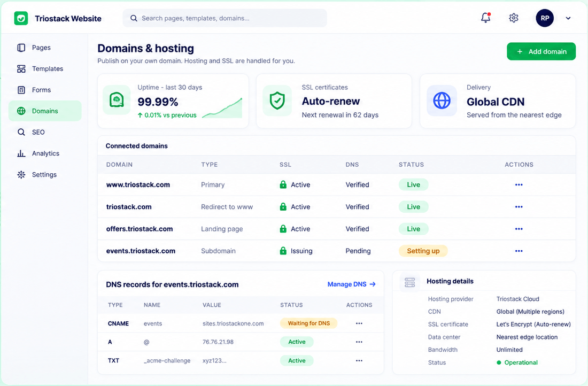
Task: Open actions menu for A record
Action: (359, 342)
